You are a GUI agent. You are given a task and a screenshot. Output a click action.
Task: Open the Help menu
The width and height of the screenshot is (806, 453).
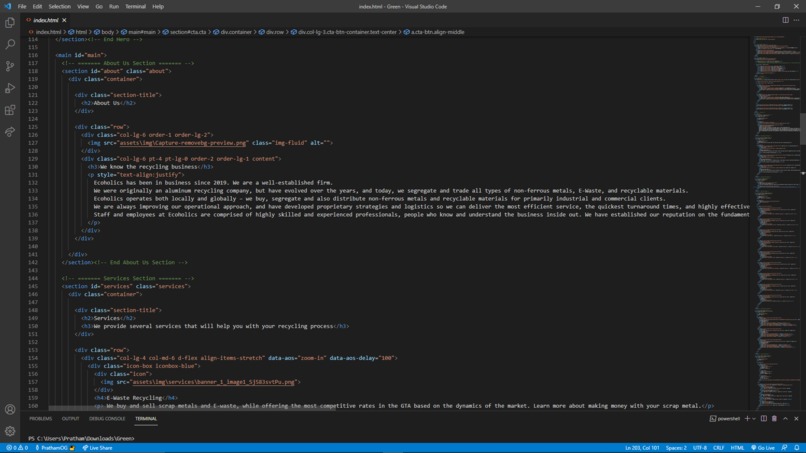(x=158, y=7)
